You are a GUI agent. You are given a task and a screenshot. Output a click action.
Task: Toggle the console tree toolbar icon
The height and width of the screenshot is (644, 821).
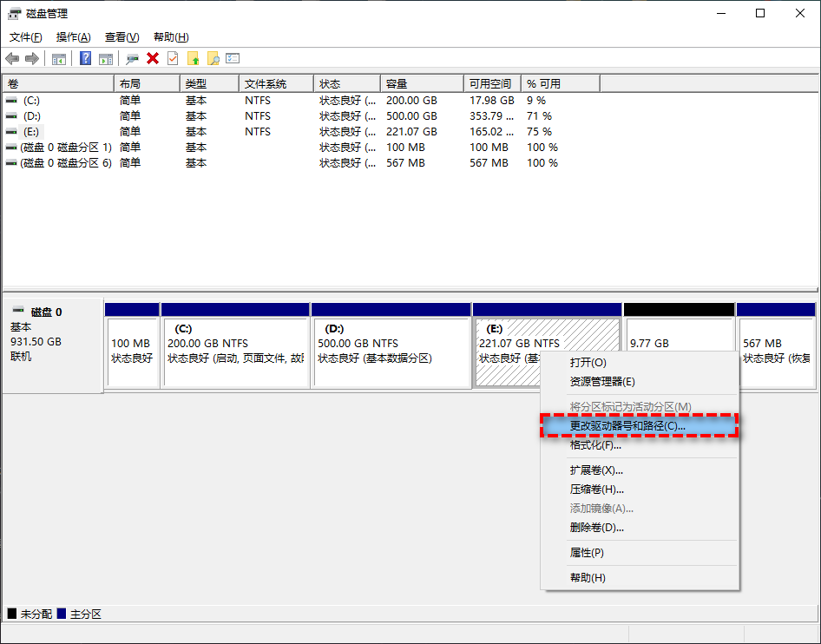point(59,59)
